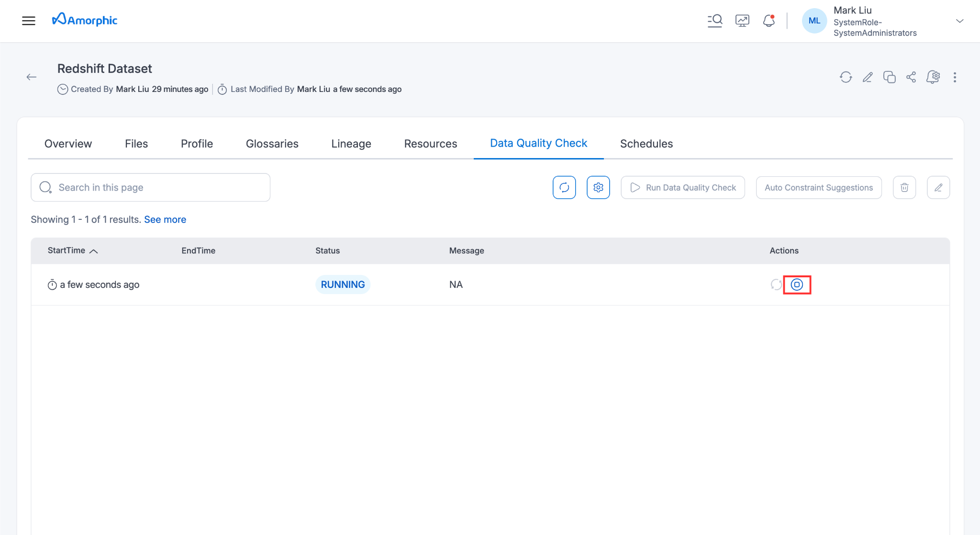The image size is (980, 535).
Task: Stop the running data quality check
Action: [797, 285]
